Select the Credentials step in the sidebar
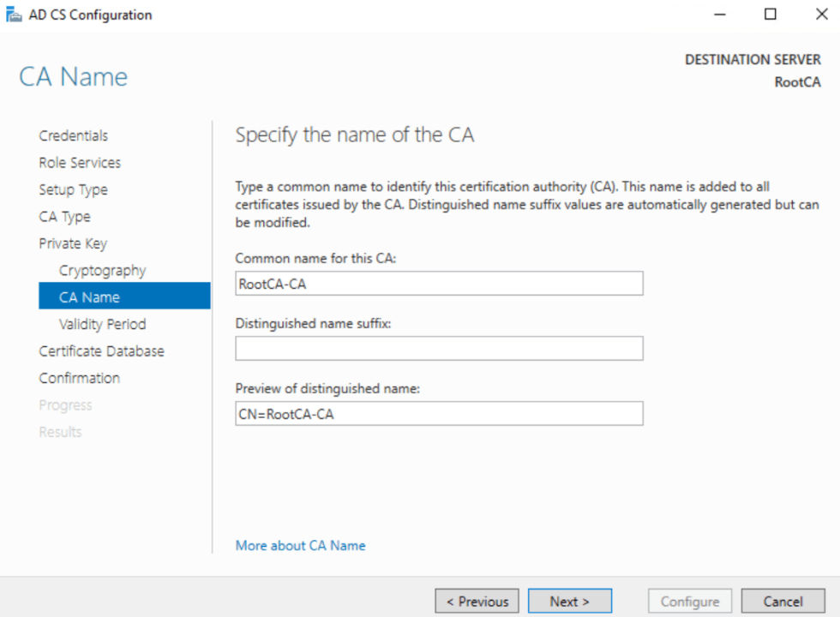 click(73, 135)
